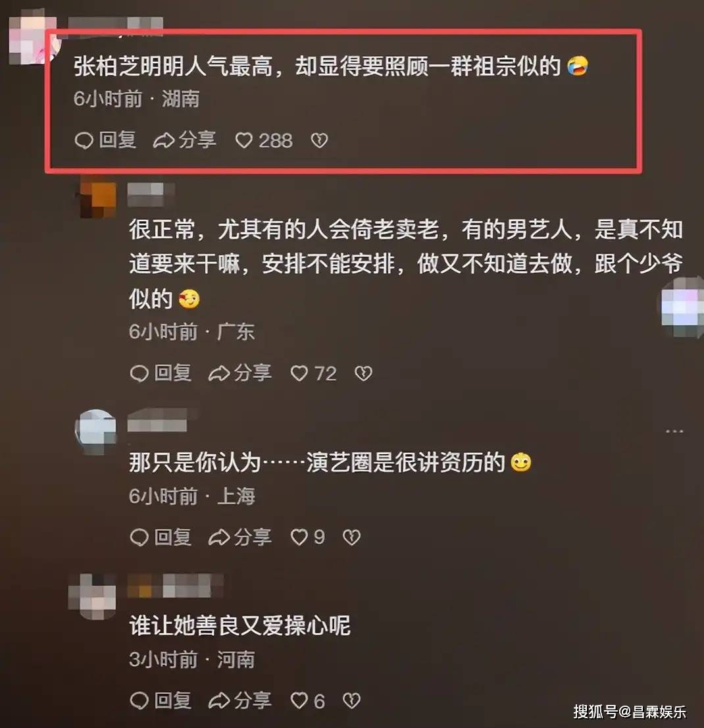The height and width of the screenshot is (728, 704).
Task: Reply to the 广东 comment
Action: pyautogui.click(x=161, y=373)
